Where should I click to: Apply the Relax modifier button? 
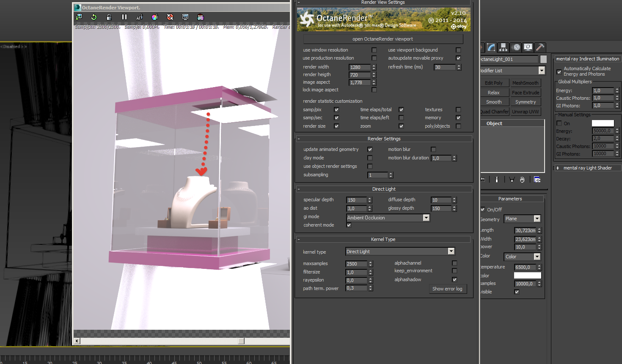(494, 93)
